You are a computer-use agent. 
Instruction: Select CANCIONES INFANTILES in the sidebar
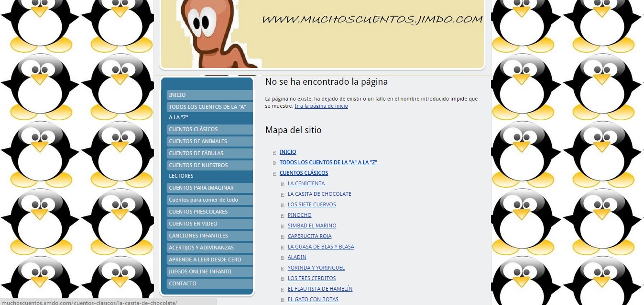(x=198, y=236)
